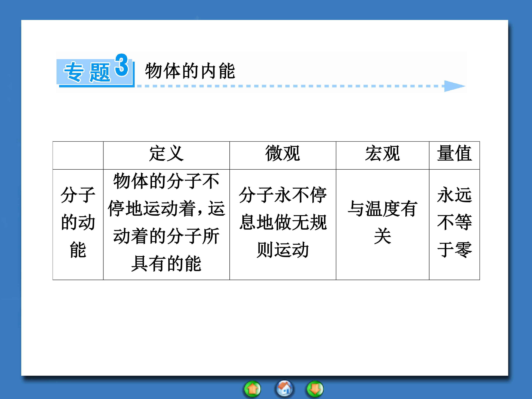532x399 pixels.
Task: Click the 微观 column header
Action: [283, 155]
